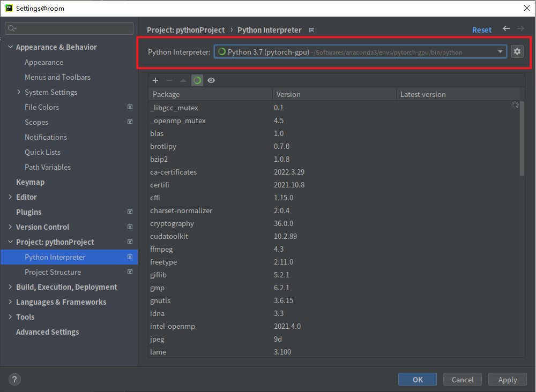Open Menus and Toolbars settings

click(57, 78)
